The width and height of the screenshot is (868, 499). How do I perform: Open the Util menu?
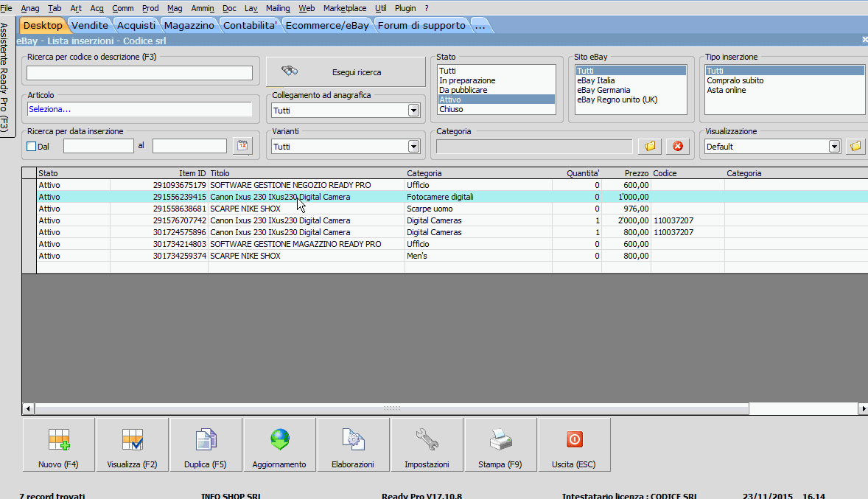pos(381,8)
